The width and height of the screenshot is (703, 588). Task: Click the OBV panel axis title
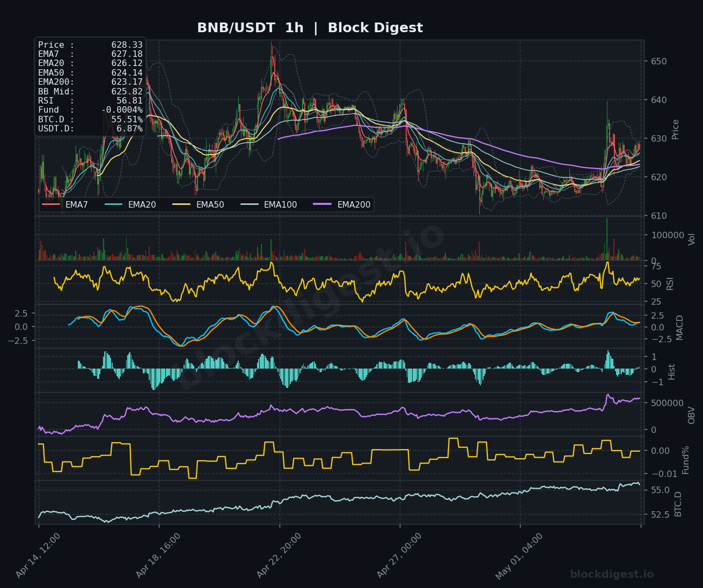point(692,415)
